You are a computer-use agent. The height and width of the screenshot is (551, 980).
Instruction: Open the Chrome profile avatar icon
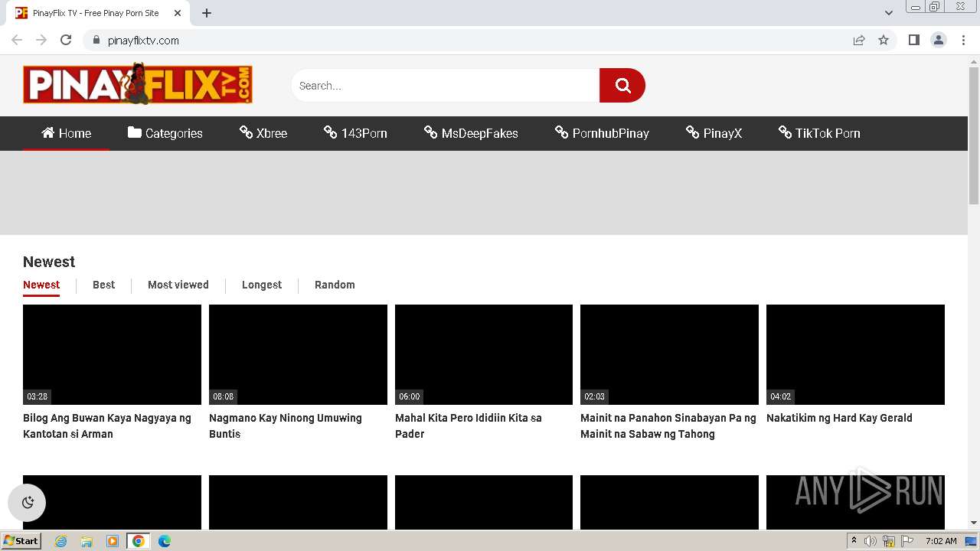(x=939, y=41)
